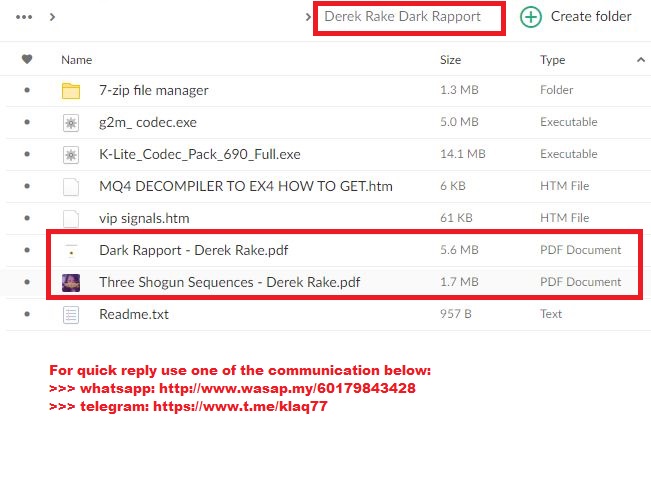651x483 pixels.
Task: Click the favorite dot for Three Shogun Sequences
Action: point(27,282)
